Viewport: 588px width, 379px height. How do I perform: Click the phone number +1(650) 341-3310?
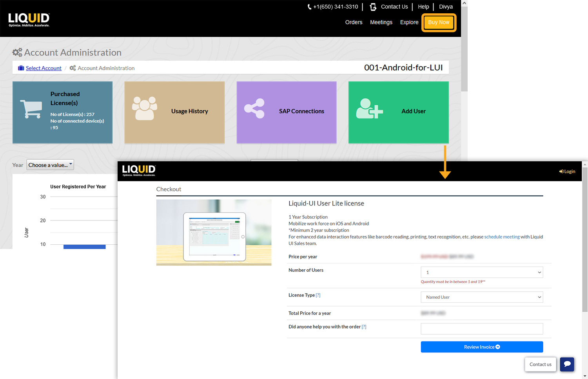(336, 7)
